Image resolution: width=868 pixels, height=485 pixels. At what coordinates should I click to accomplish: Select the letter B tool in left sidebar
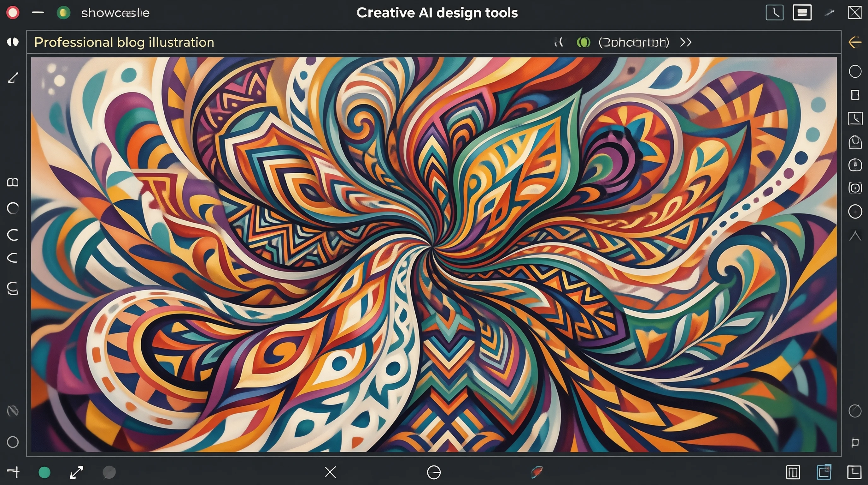[13, 183]
